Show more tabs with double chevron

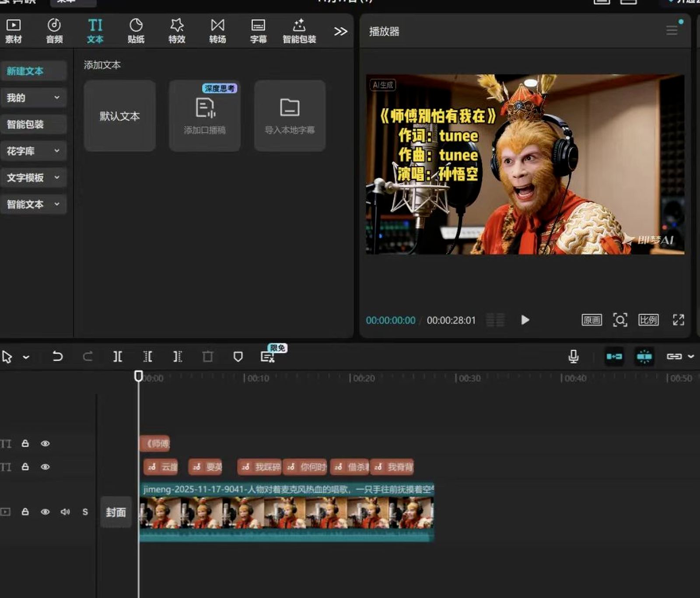[340, 31]
